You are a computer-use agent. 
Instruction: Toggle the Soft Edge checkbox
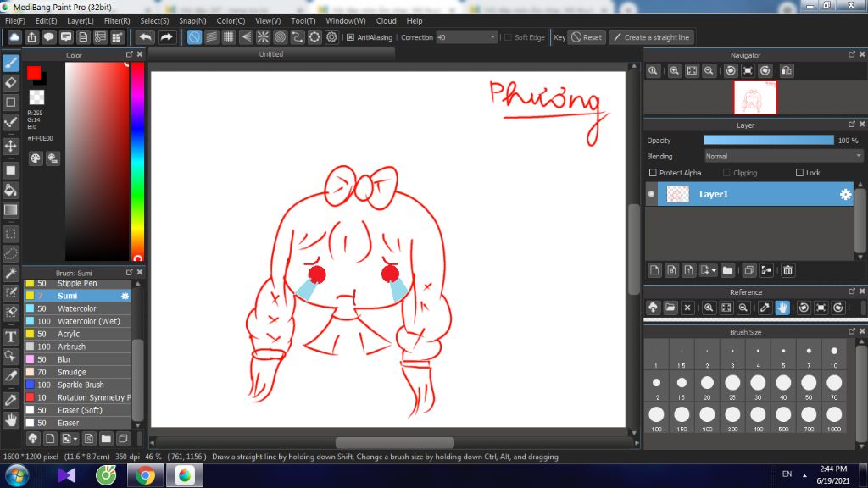coord(509,37)
